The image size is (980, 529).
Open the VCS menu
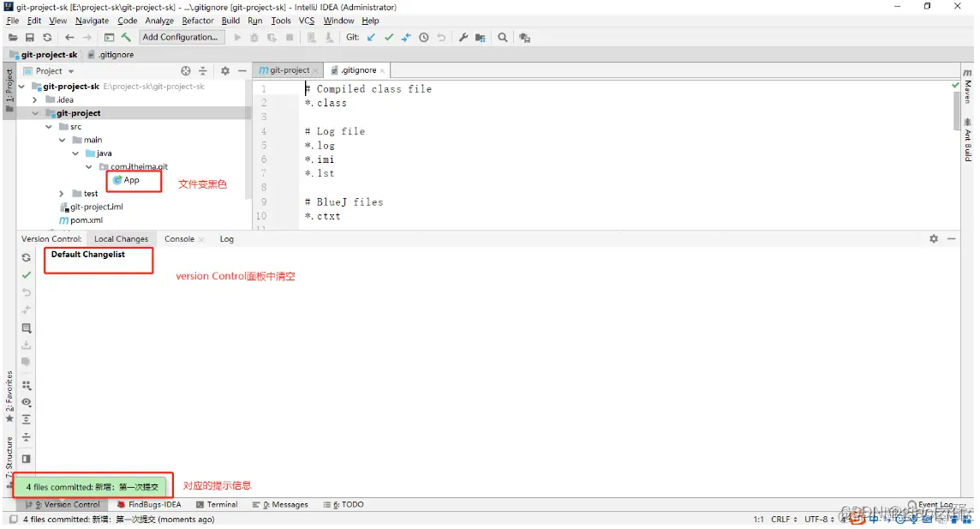pyautogui.click(x=307, y=21)
